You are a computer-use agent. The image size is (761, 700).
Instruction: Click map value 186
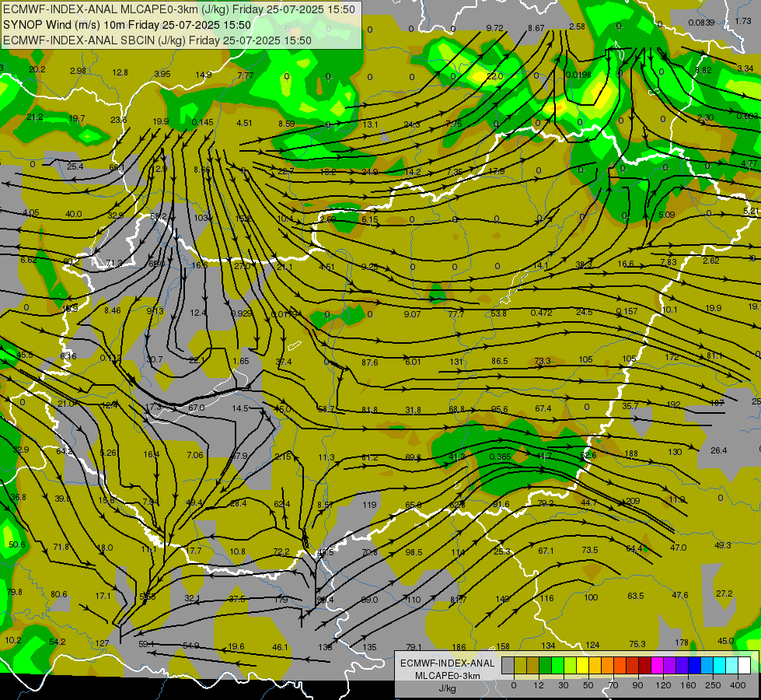pos(459,647)
